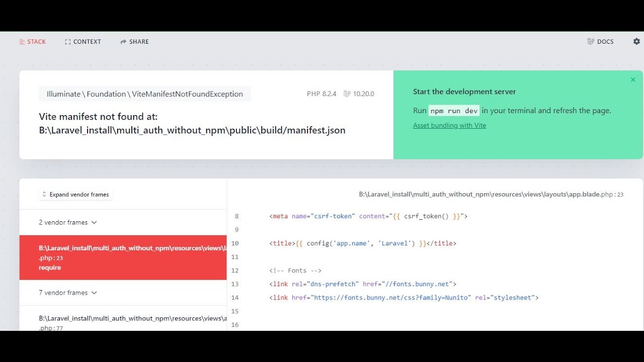Click chevron next to 7 vendor frames
This screenshot has height=362, width=644.
pos(94,293)
